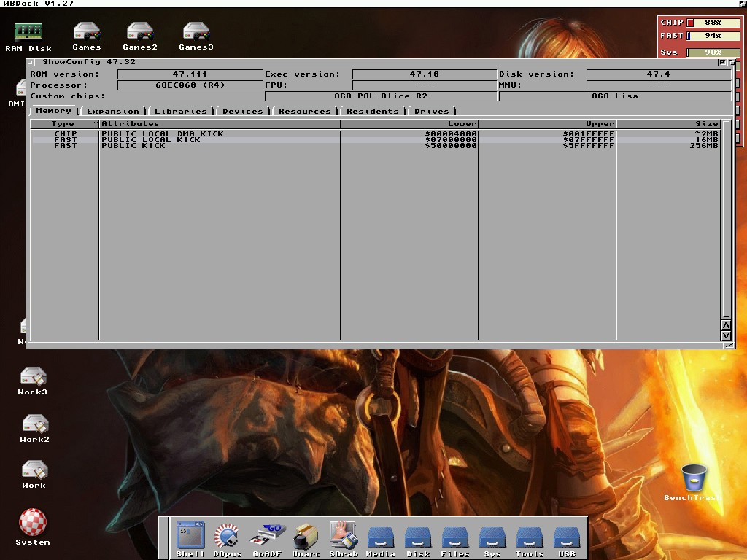This screenshot has width=747, height=560.
Task: Click the Disk version field 47.4
Action: point(659,74)
